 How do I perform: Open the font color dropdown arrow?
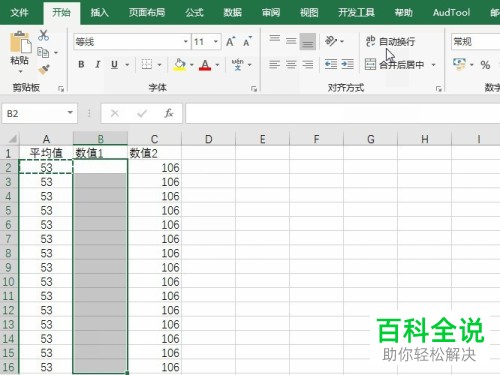pyautogui.click(x=217, y=65)
